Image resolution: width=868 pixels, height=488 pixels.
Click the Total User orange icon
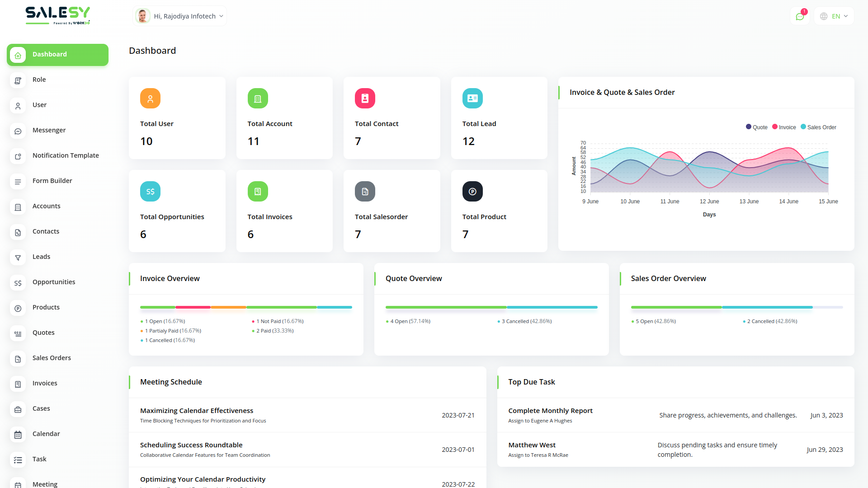click(150, 99)
